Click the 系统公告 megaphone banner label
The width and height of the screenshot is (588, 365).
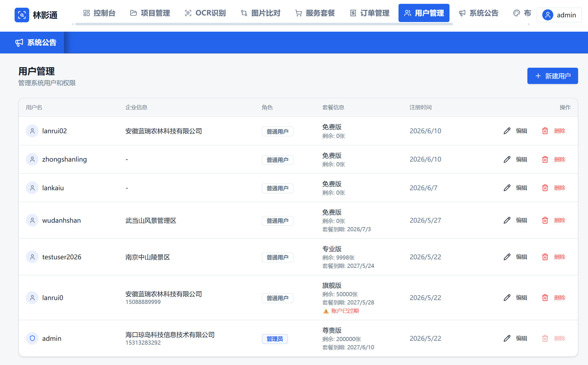pyautogui.click(x=36, y=42)
